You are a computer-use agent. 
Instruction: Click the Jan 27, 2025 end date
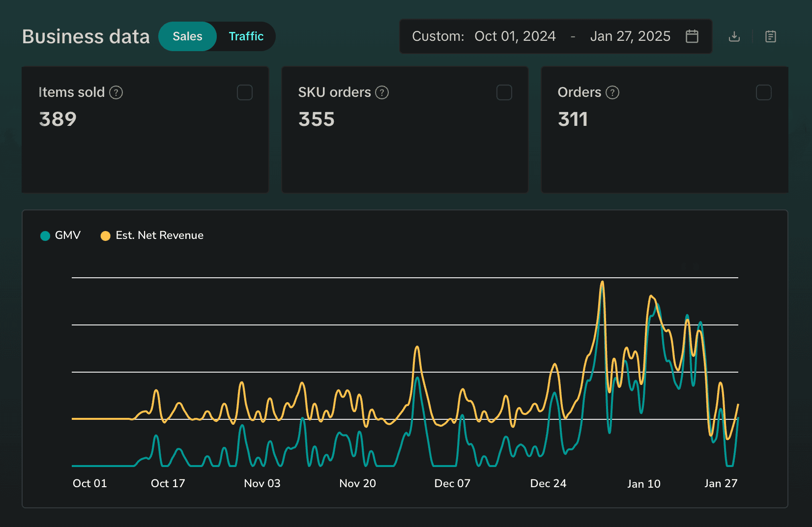coord(630,36)
